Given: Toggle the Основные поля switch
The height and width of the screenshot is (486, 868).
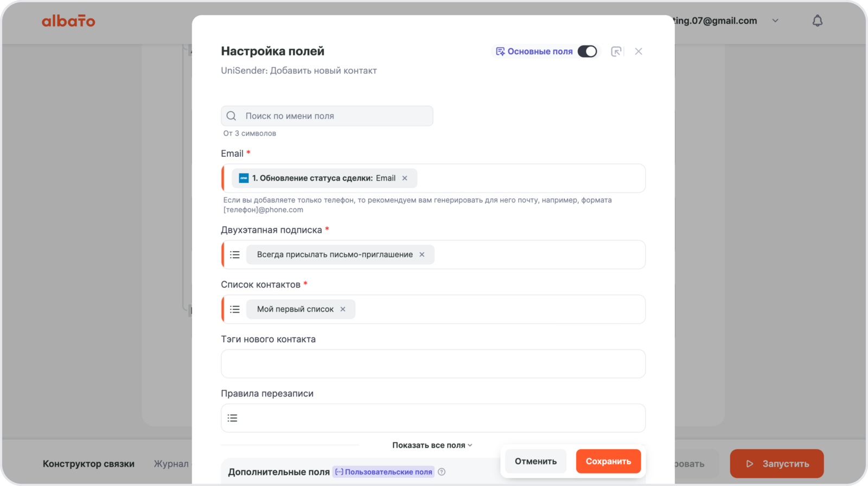Looking at the screenshot, I should 587,52.
